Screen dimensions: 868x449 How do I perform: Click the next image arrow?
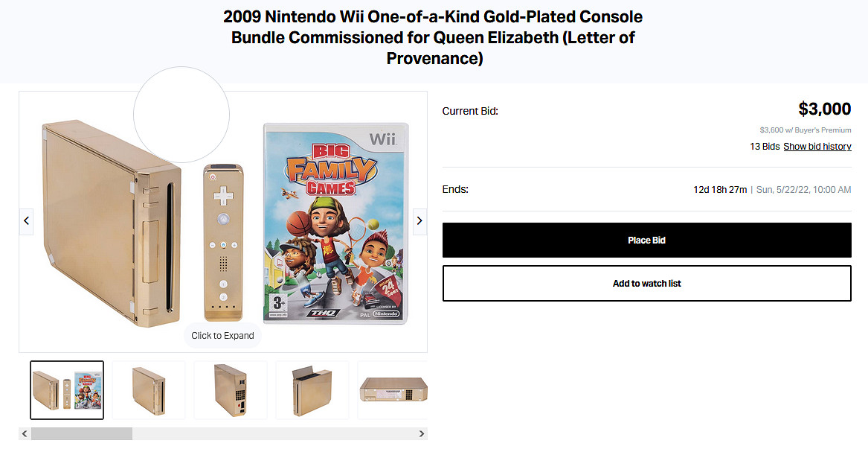419,220
